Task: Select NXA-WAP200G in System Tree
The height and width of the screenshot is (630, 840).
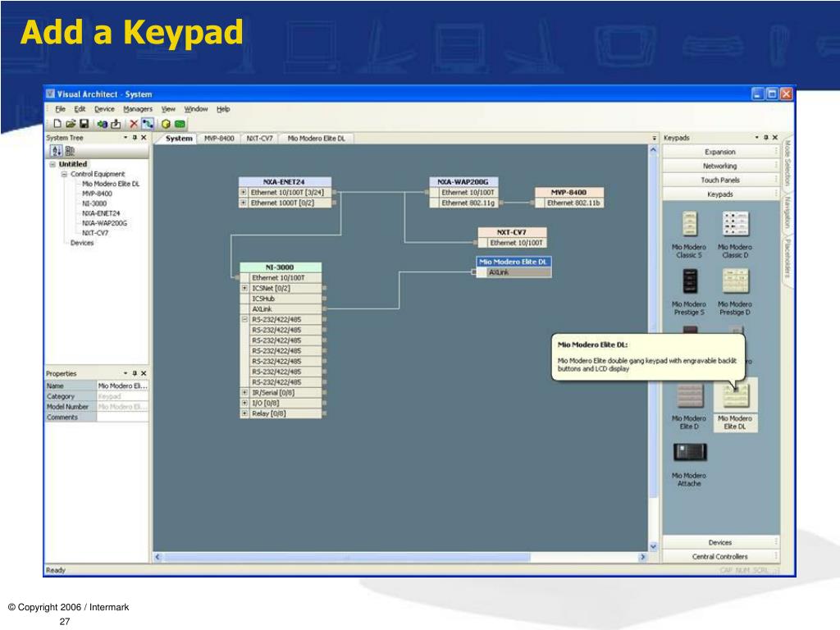Action: click(104, 223)
